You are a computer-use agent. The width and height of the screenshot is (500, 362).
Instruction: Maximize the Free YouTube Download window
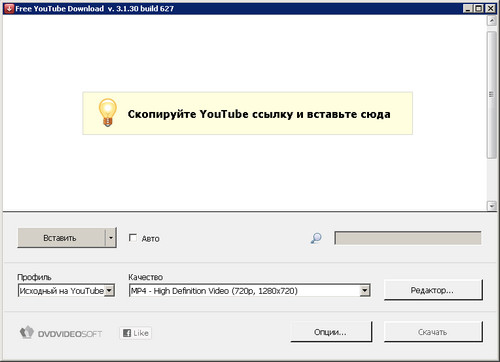click(x=479, y=8)
